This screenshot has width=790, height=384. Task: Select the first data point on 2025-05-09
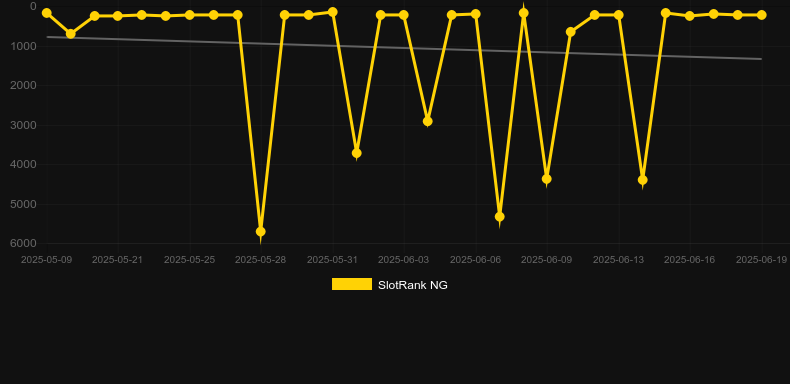[x=46, y=13]
